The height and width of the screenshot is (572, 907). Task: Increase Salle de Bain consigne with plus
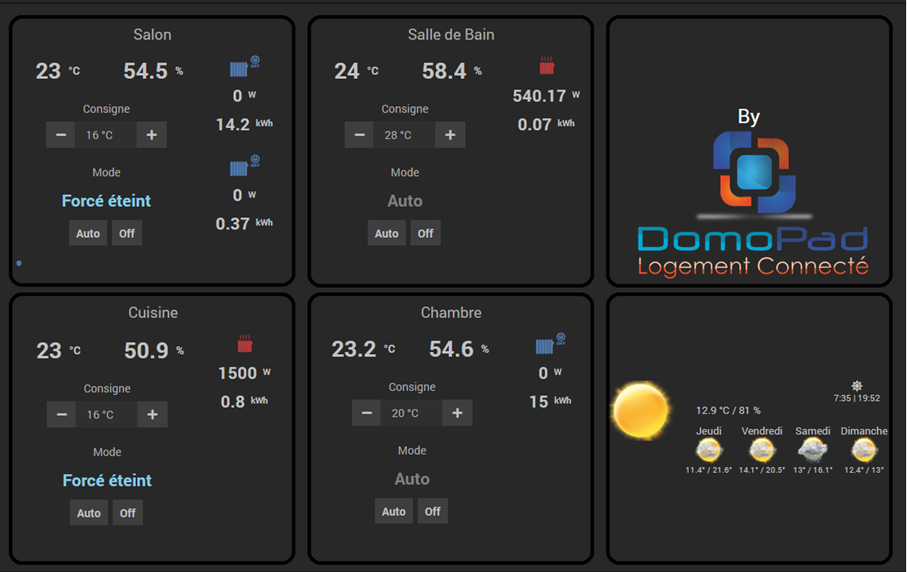[450, 135]
